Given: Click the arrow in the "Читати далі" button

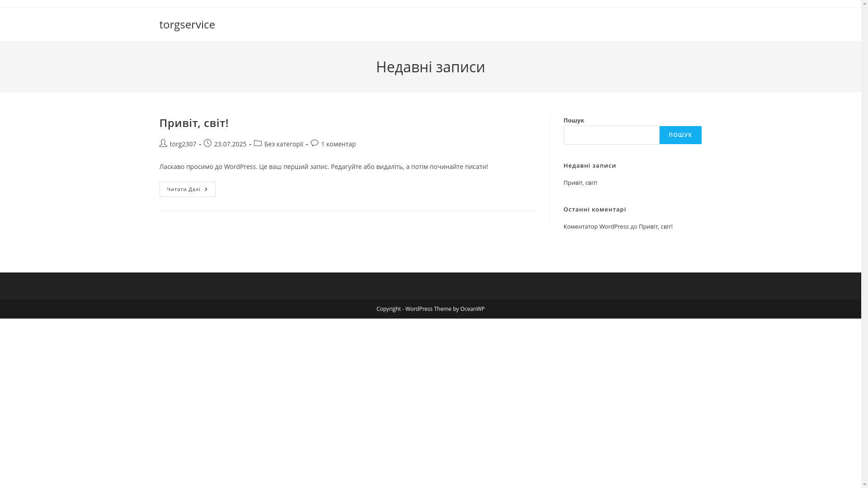Looking at the screenshot, I should 206,189.
